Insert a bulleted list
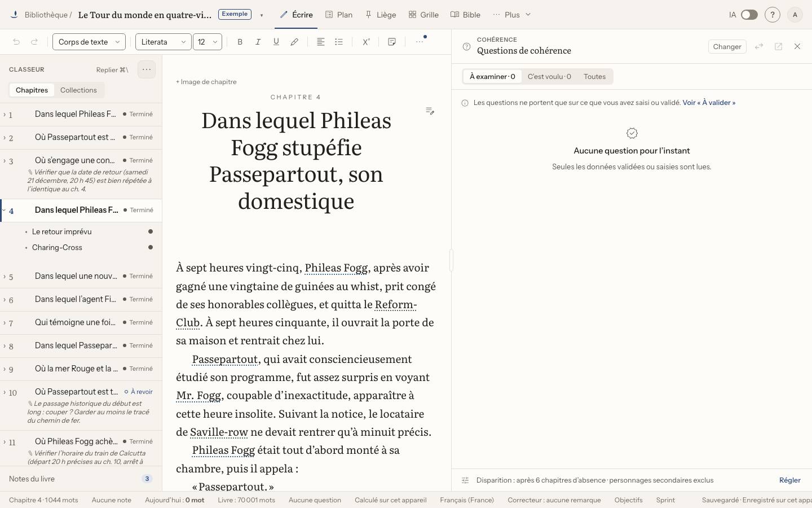The width and height of the screenshot is (812, 508). tap(339, 42)
